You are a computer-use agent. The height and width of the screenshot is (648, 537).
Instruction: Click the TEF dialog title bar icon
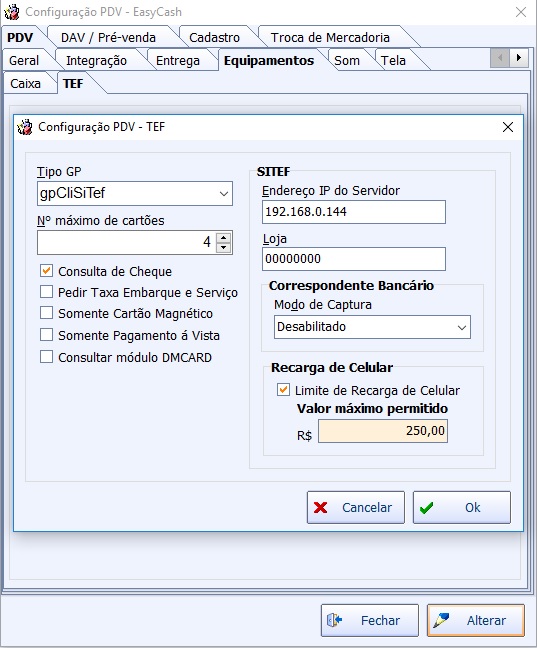(24, 127)
